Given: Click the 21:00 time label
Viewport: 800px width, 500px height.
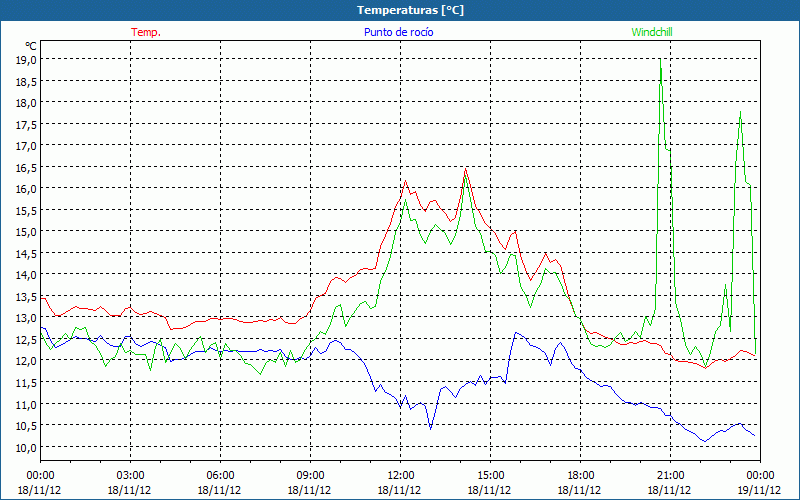Looking at the screenshot, I should click(670, 476).
